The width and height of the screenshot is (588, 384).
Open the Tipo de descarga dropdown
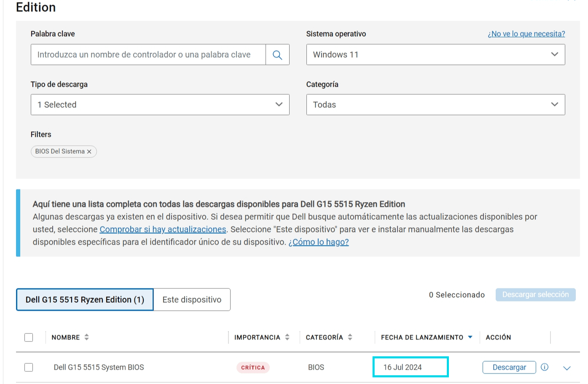160,105
